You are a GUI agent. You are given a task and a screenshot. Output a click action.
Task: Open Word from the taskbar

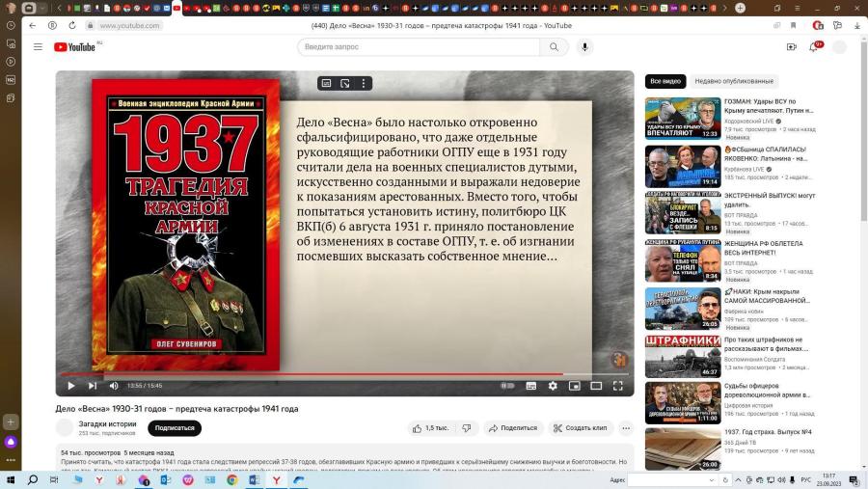point(254,480)
